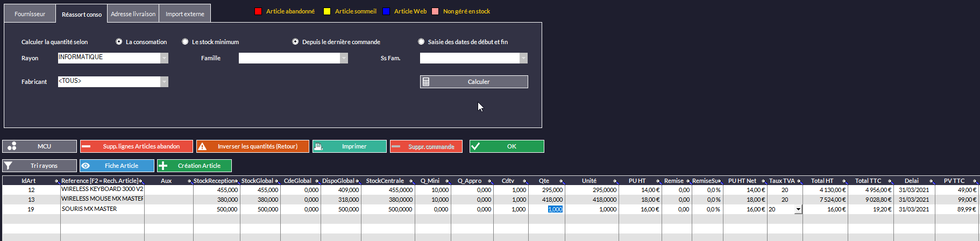Click the calculator icon on Calculer button

pyautogui.click(x=426, y=82)
